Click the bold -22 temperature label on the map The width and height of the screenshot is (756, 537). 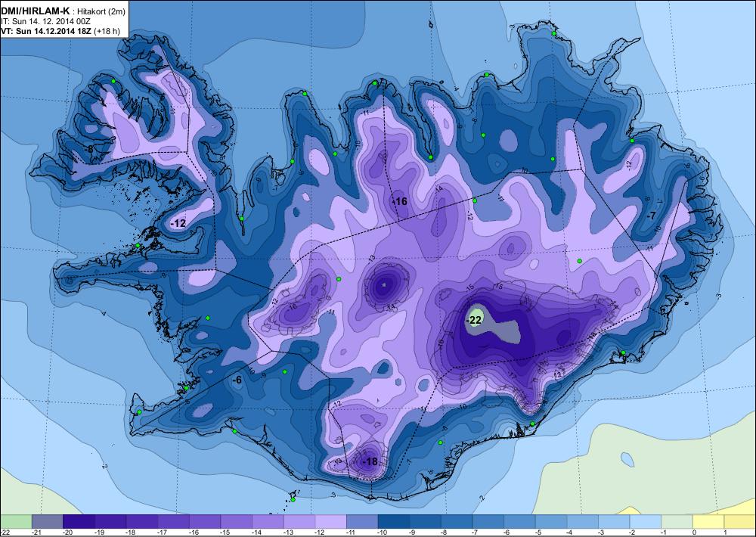pyautogui.click(x=475, y=320)
